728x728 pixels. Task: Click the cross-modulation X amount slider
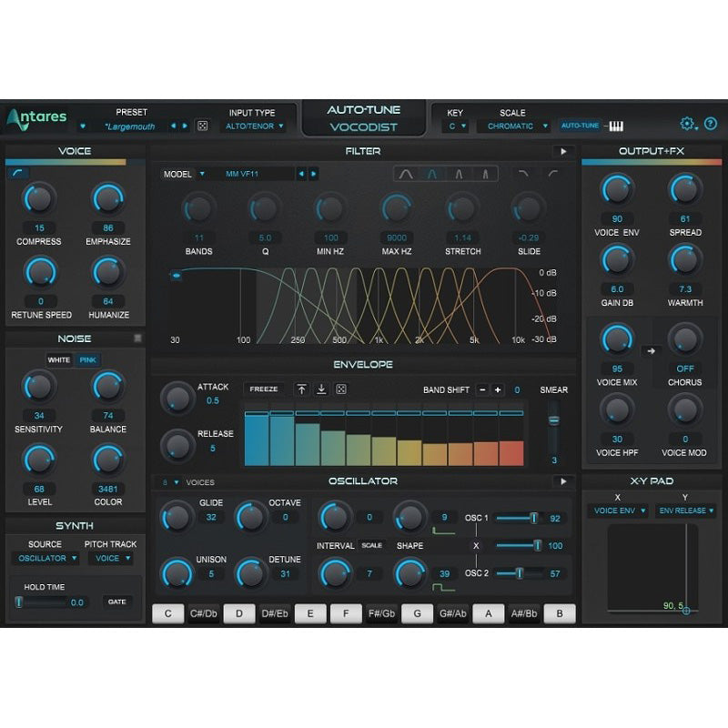519,546
